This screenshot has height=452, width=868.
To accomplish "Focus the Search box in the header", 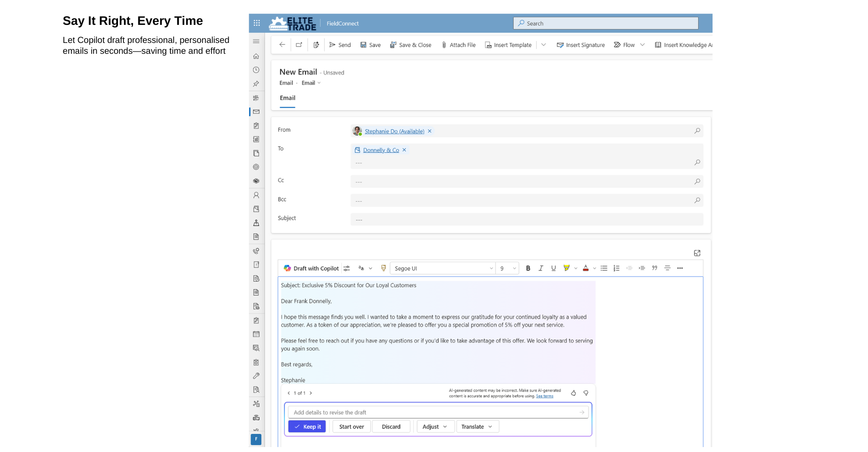I will coord(606,24).
